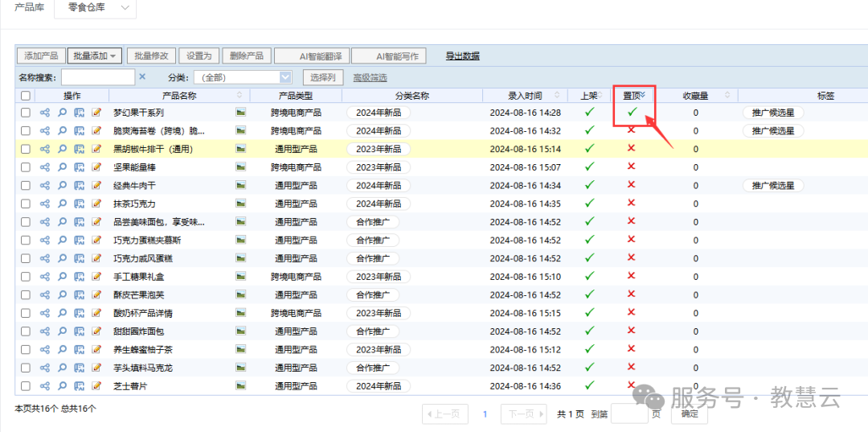
Task: Open the 分类 (全部) combo box
Action: [242, 77]
